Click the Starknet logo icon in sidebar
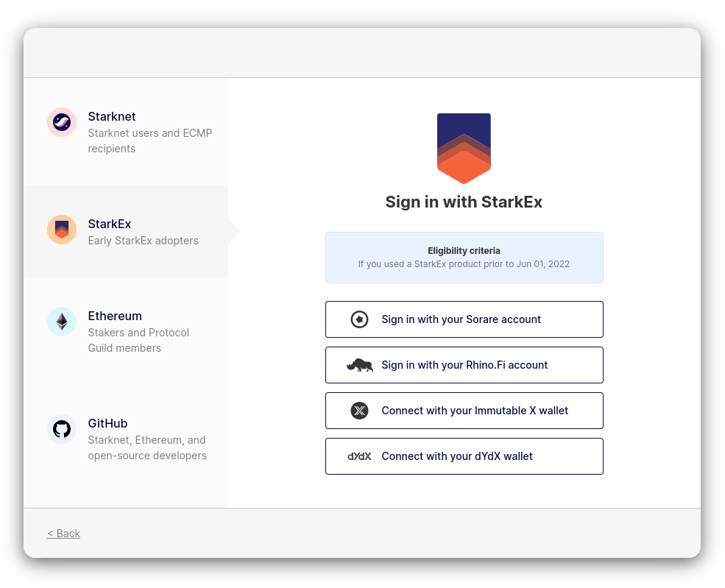 tap(62, 122)
